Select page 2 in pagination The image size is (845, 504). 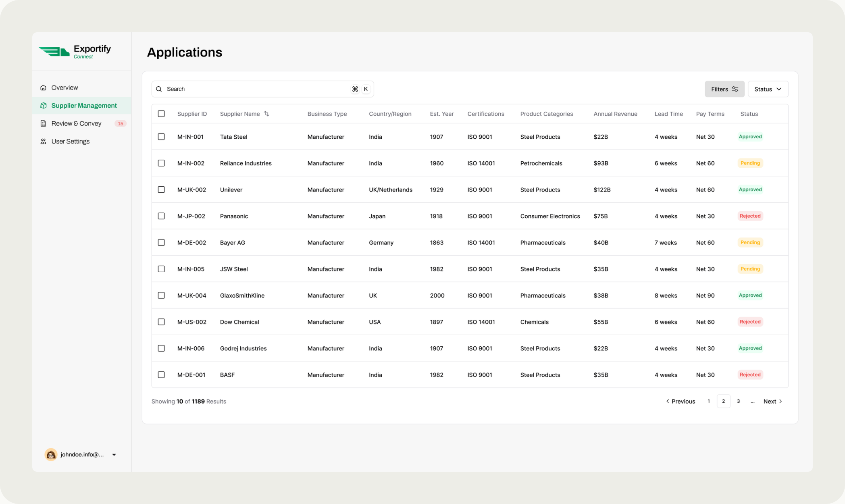point(723,402)
